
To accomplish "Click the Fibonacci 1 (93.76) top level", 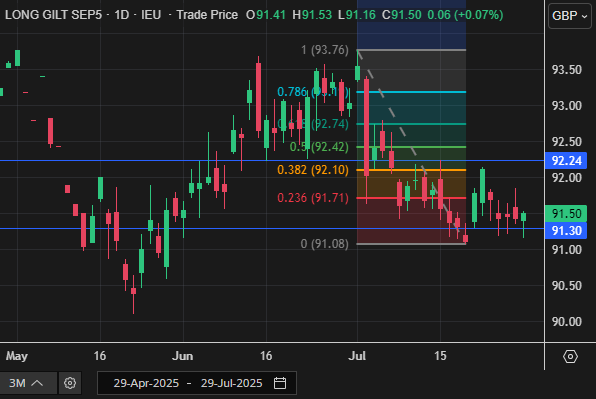I will (x=325, y=50).
